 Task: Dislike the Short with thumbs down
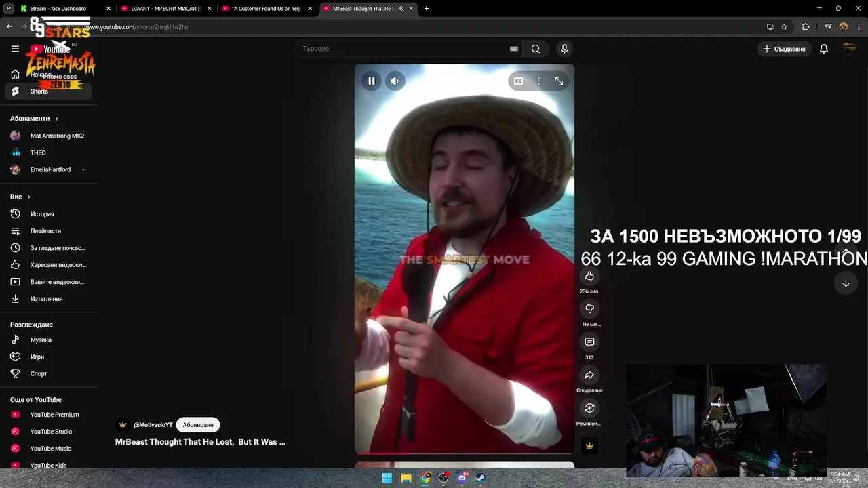click(589, 309)
